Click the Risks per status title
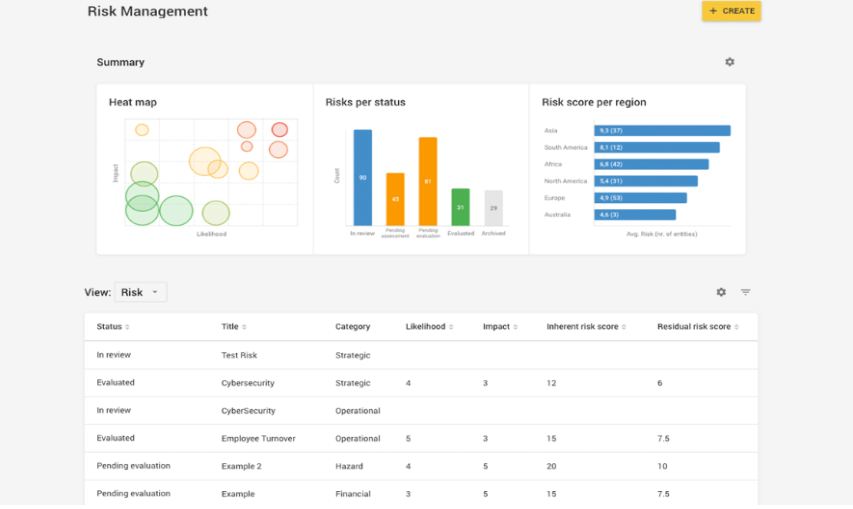The width and height of the screenshot is (853, 509). pyautogui.click(x=366, y=102)
